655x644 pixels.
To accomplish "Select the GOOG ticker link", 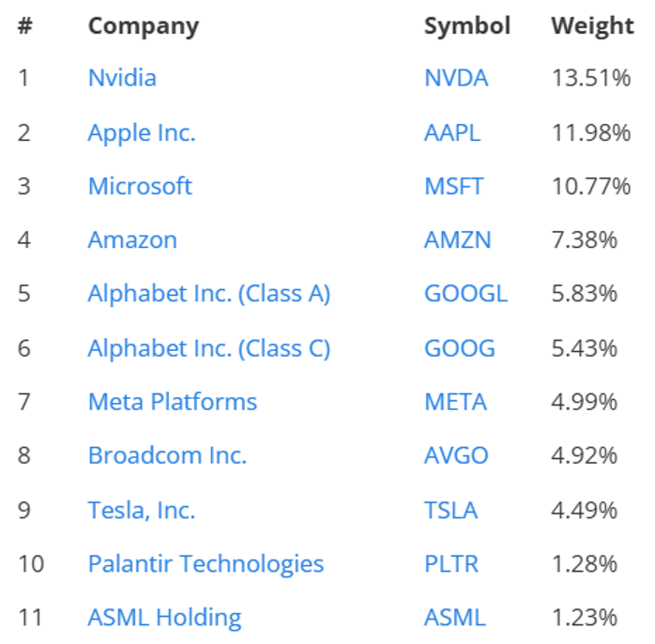I will 460,348.
